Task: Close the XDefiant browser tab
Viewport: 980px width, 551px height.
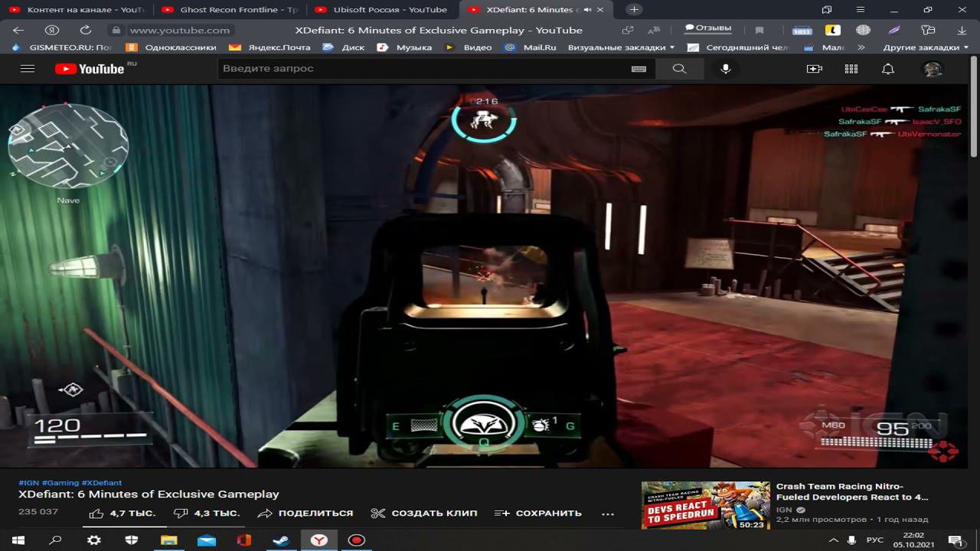Action: click(602, 10)
